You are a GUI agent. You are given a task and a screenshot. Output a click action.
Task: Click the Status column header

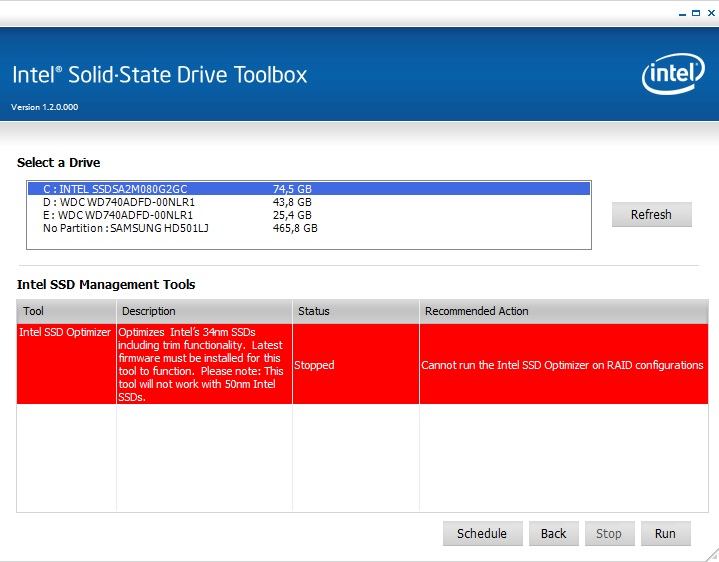[x=356, y=311]
